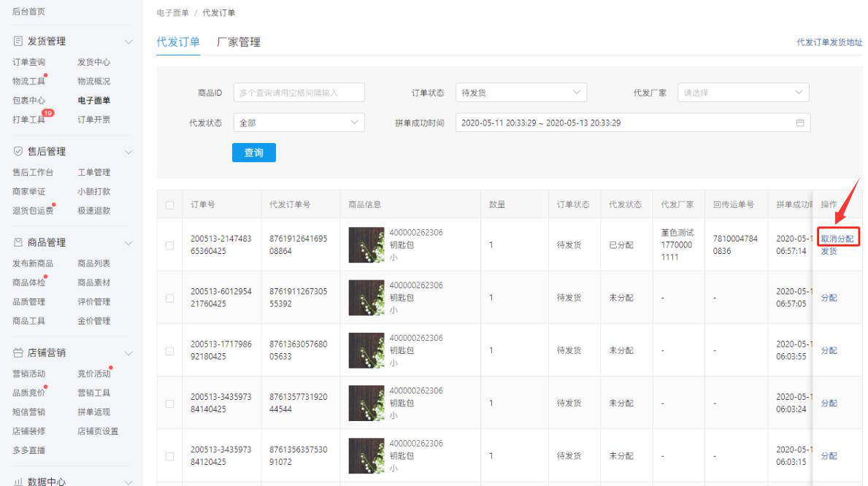The width and height of the screenshot is (868, 486).
Task: Click the blue 查询 search button
Action: tap(253, 153)
